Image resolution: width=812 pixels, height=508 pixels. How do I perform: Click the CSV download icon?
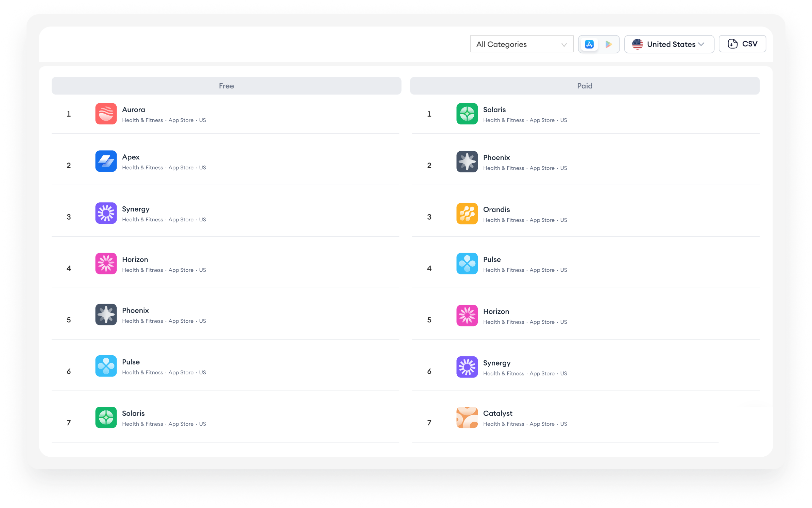click(x=732, y=44)
